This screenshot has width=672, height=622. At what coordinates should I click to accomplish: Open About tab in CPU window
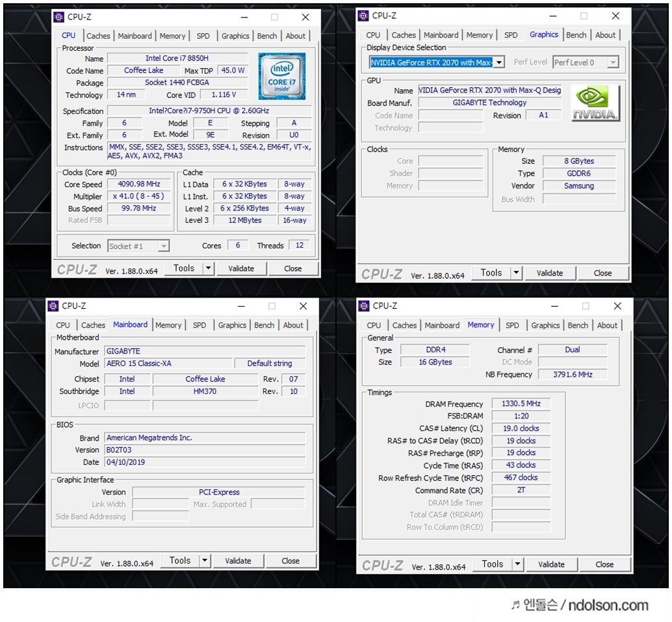296,36
